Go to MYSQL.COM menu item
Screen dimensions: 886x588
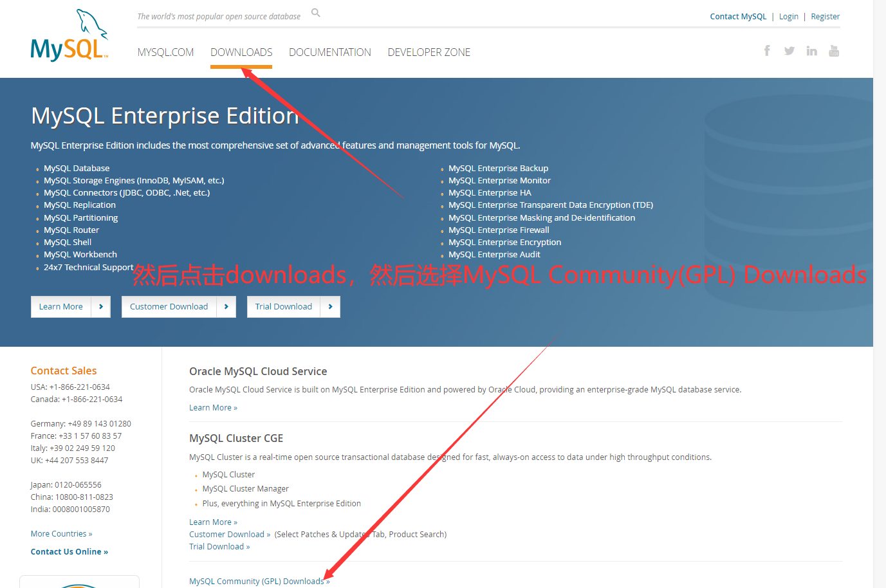tap(165, 52)
